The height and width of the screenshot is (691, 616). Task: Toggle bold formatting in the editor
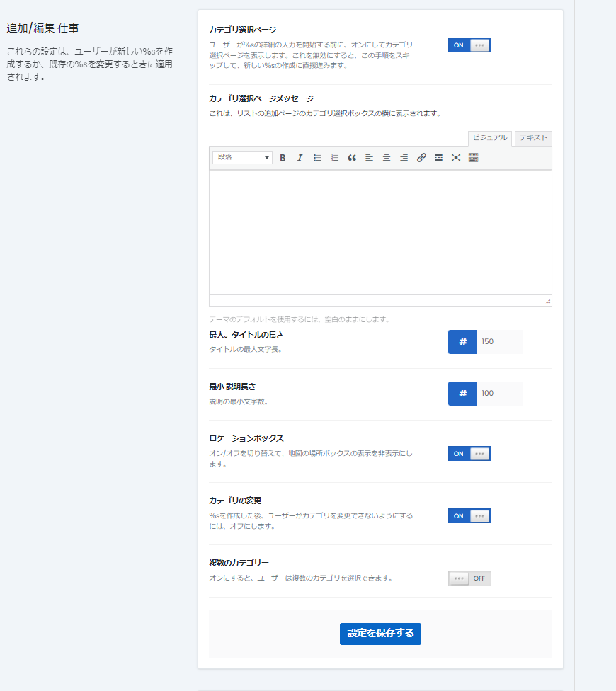pos(283,158)
